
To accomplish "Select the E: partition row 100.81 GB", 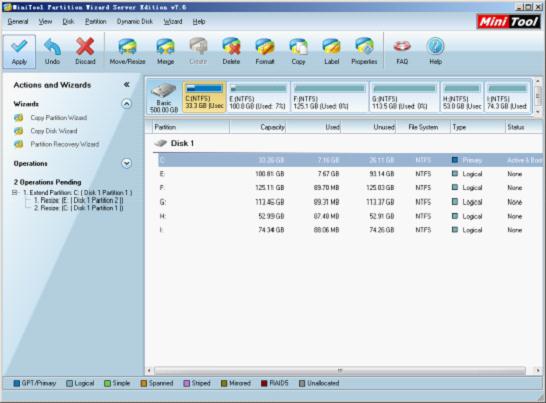I will [350, 174].
